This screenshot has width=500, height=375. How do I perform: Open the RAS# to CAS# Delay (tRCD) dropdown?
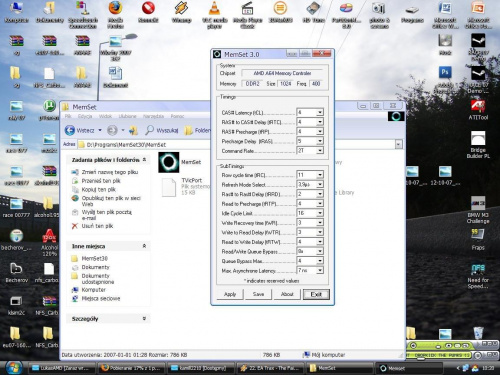pyautogui.click(x=320, y=122)
